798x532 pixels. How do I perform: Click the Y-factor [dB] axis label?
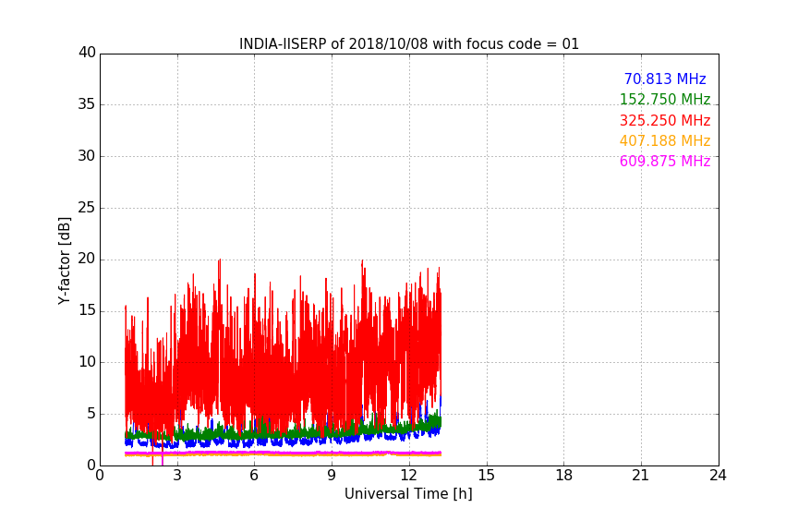65,260
